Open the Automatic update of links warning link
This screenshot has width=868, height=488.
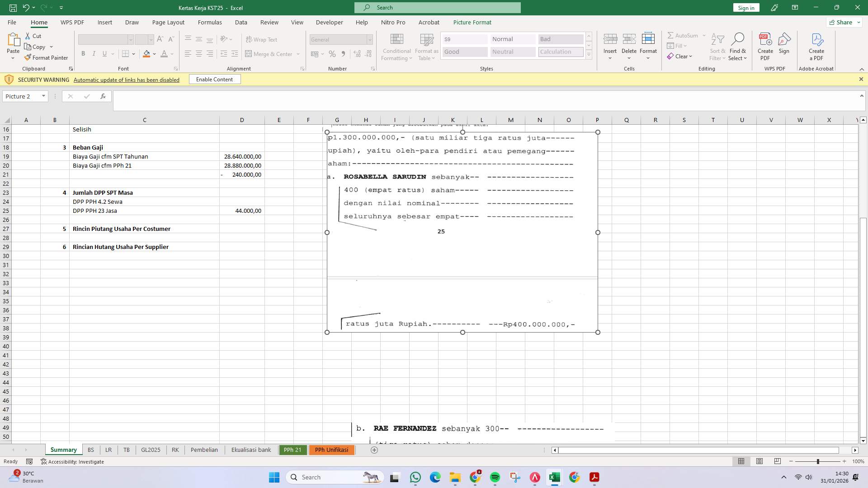(x=126, y=80)
